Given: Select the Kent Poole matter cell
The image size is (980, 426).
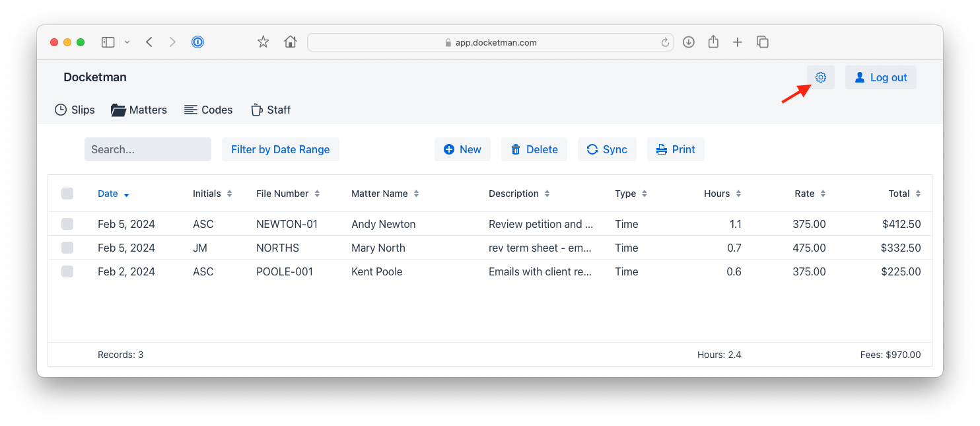Looking at the screenshot, I should (376, 271).
